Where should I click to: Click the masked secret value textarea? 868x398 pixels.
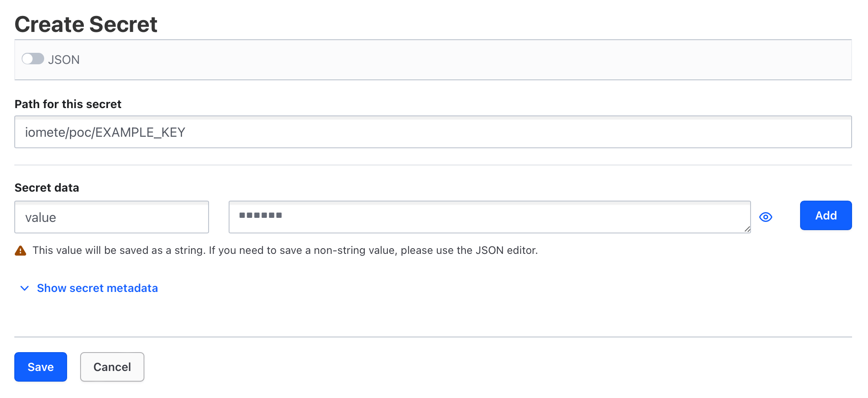pyautogui.click(x=490, y=217)
